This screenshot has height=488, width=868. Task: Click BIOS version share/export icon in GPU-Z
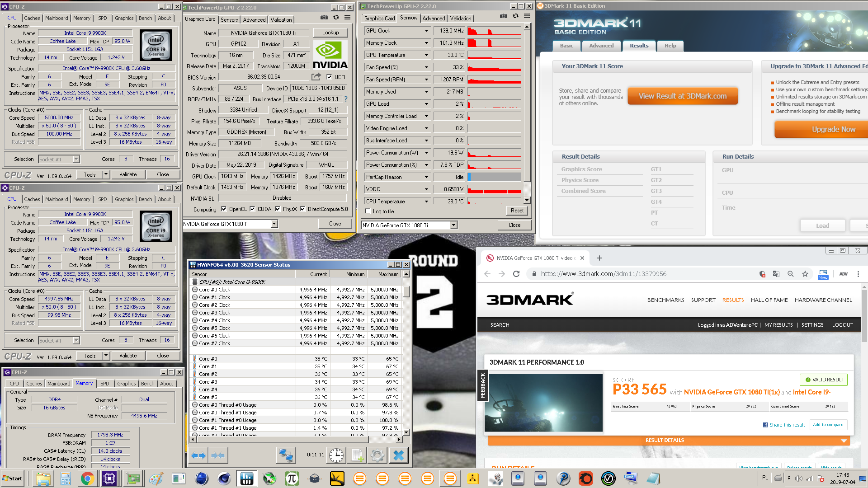click(x=316, y=77)
